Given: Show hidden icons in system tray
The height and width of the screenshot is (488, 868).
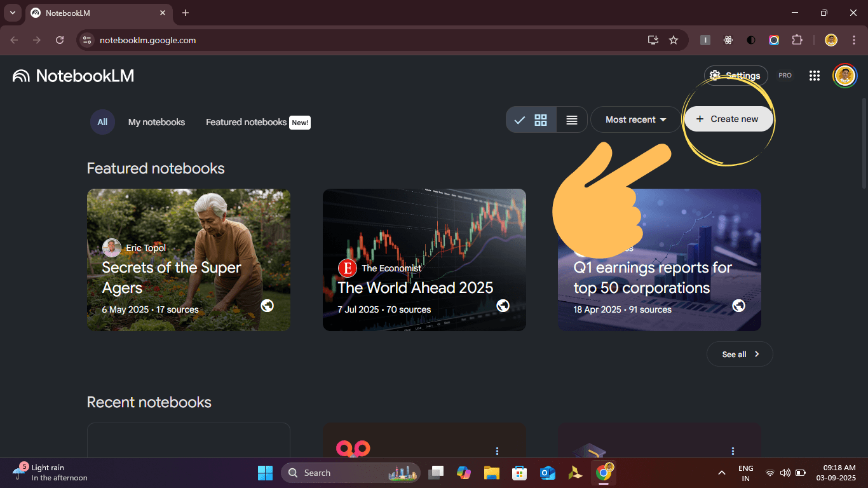Looking at the screenshot, I should point(721,473).
